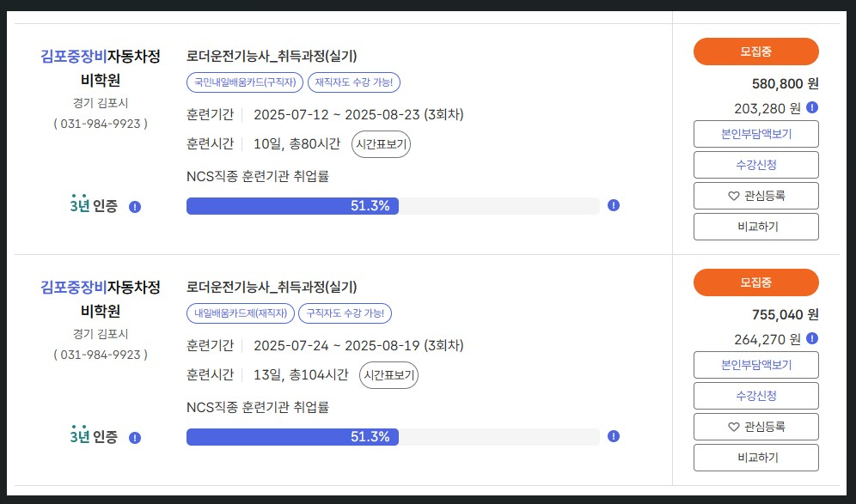
Task: Click 비교하기 for the first course
Action: point(756,227)
